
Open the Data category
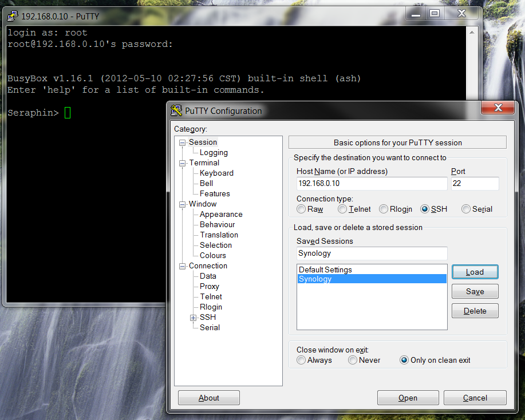[208, 276]
